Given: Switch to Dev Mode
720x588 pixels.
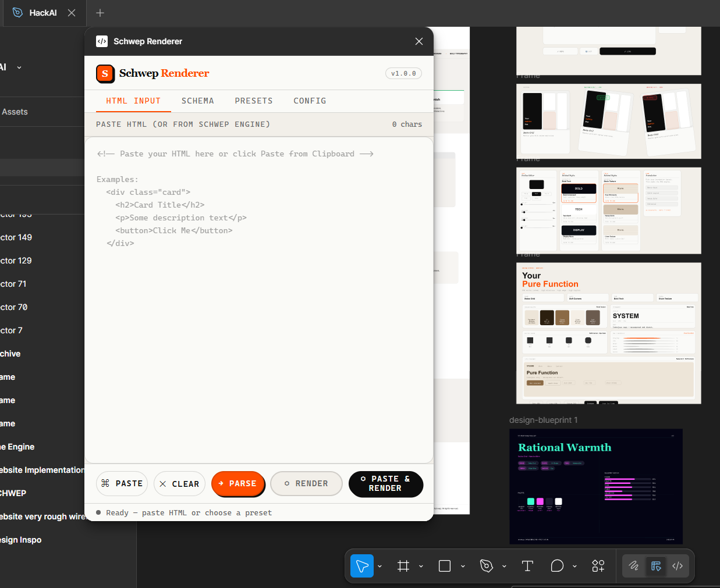Looking at the screenshot, I should coord(678,566).
